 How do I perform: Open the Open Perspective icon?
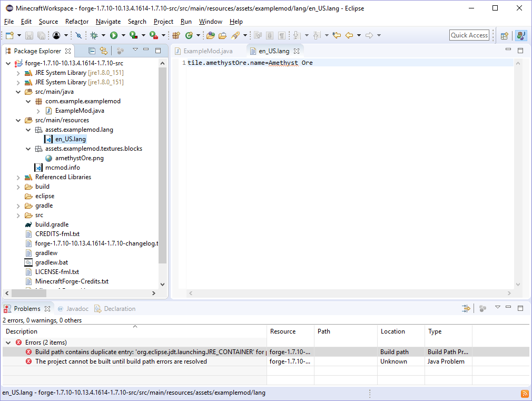pos(505,36)
